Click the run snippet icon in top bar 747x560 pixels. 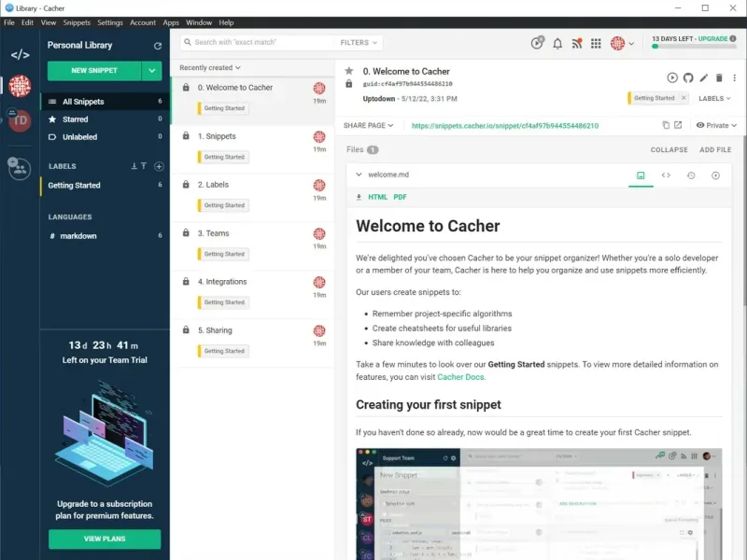click(x=537, y=43)
